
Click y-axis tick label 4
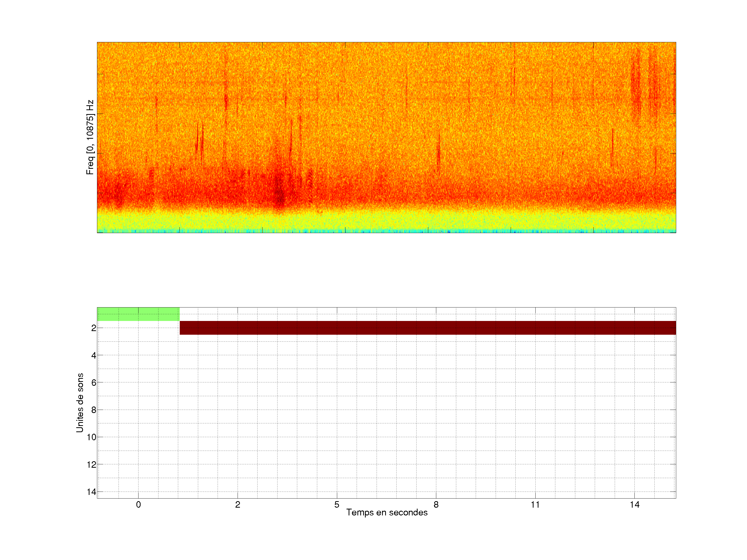(x=94, y=355)
